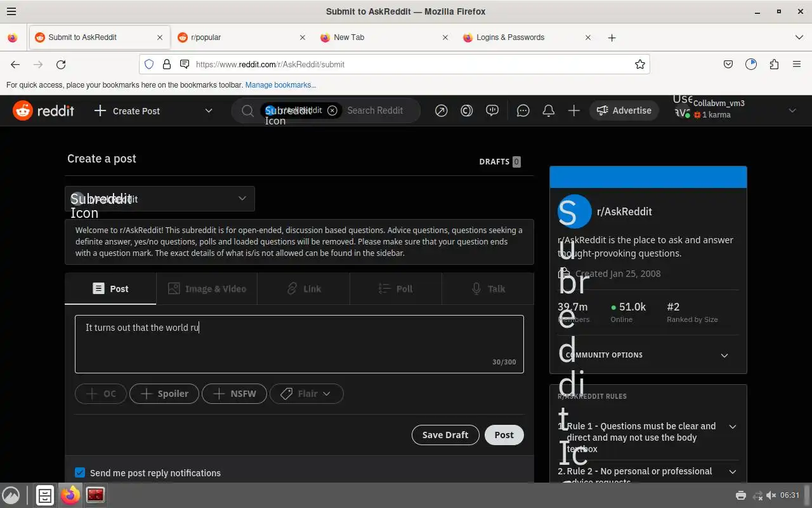
Task: Open Save to Pocket icon
Action: [x=728, y=64]
